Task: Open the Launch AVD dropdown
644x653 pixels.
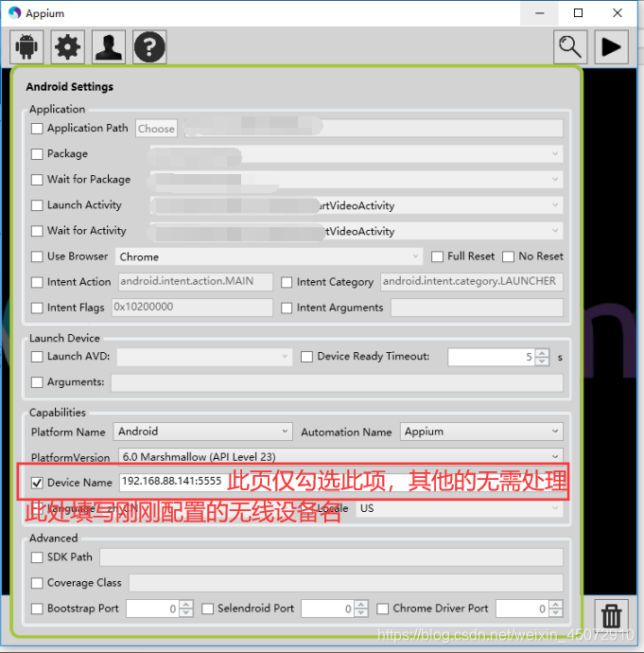Action: pos(204,357)
